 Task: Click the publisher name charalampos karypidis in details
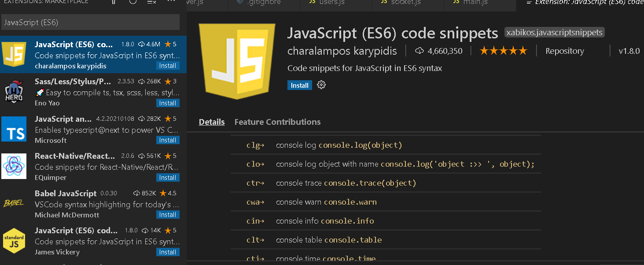point(342,51)
